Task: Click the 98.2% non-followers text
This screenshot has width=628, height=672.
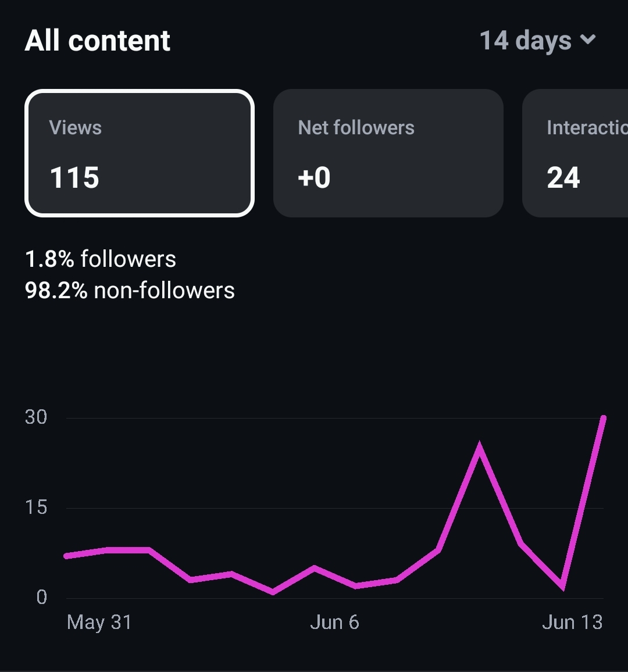Action: pos(130,290)
